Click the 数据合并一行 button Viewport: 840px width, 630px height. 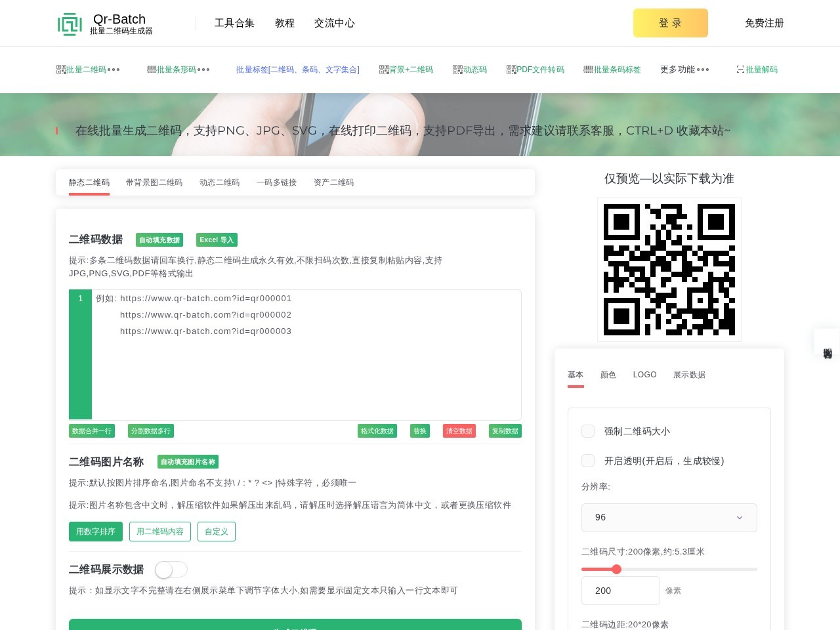coord(92,431)
